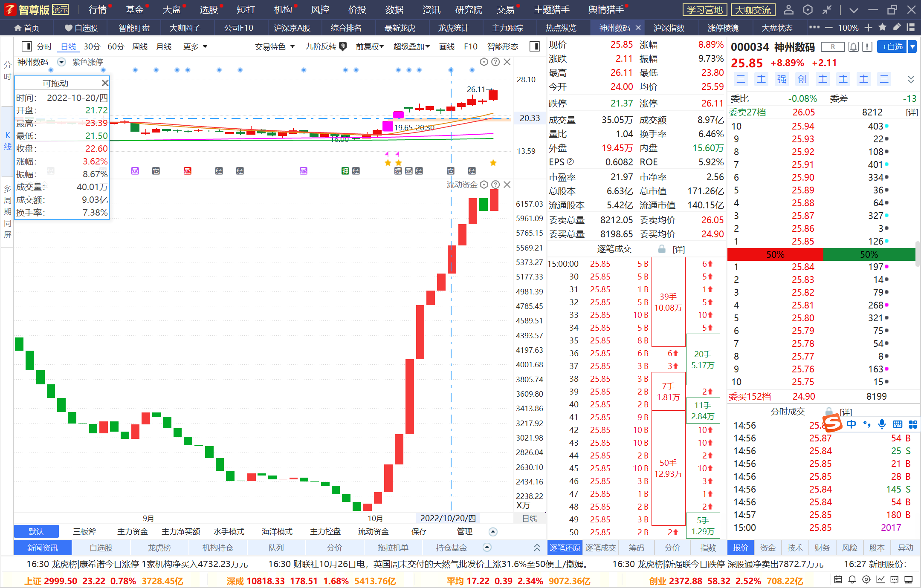Close the K-line indicator with its X icon

tap(507, 62)
